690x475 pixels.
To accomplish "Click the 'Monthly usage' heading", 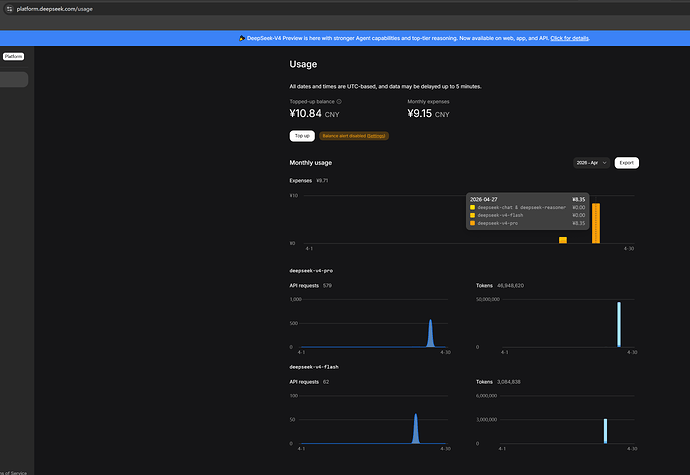I will [311, 163].
